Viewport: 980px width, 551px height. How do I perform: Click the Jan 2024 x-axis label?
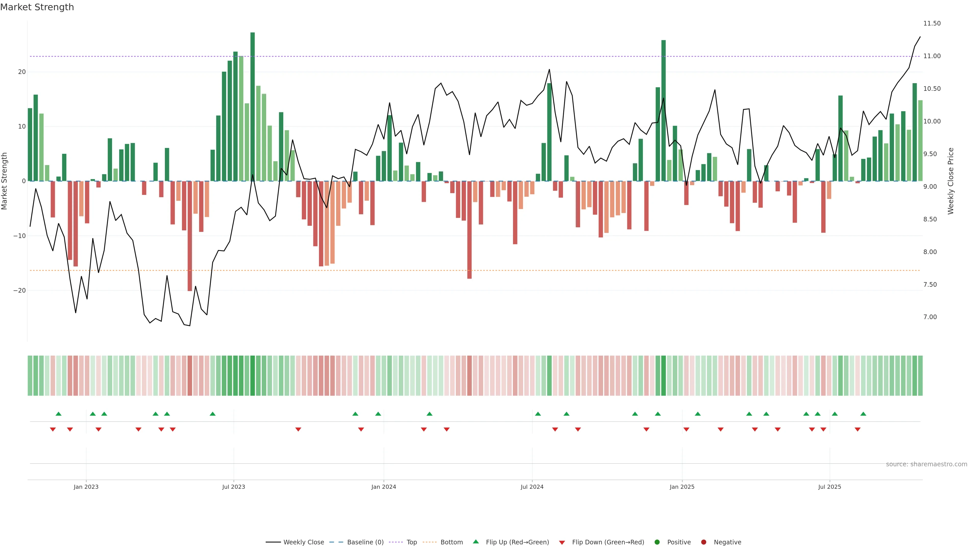384,487
